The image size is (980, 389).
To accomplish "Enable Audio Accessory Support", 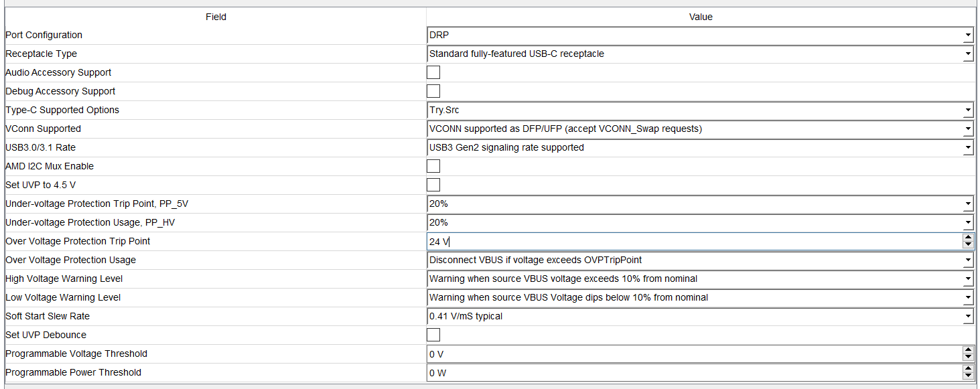I will coord(433,72).
